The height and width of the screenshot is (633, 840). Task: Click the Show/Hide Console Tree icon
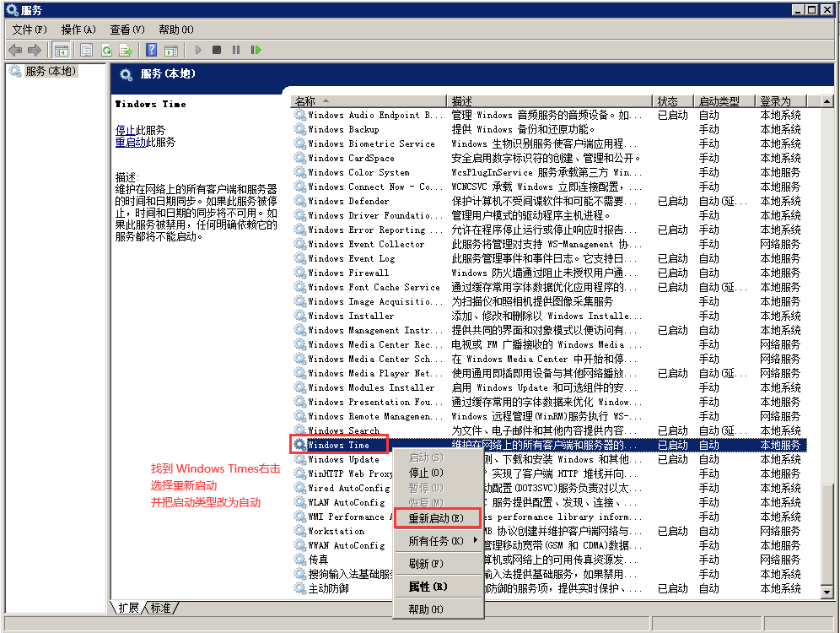(61, 51)
